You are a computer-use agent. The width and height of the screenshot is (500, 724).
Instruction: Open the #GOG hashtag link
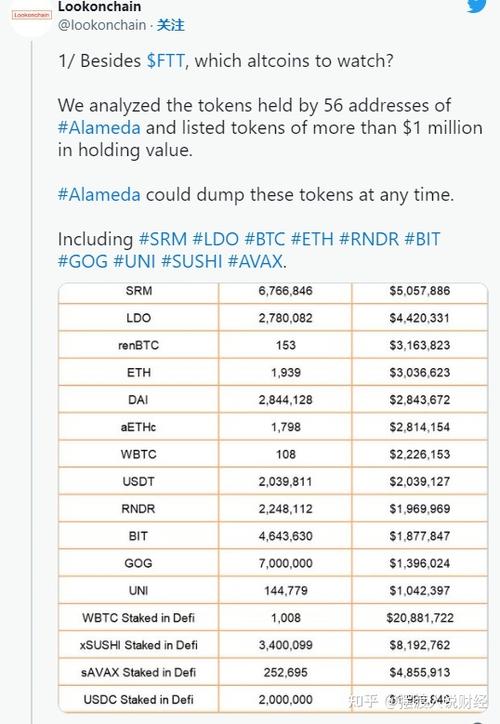(83, 261)
